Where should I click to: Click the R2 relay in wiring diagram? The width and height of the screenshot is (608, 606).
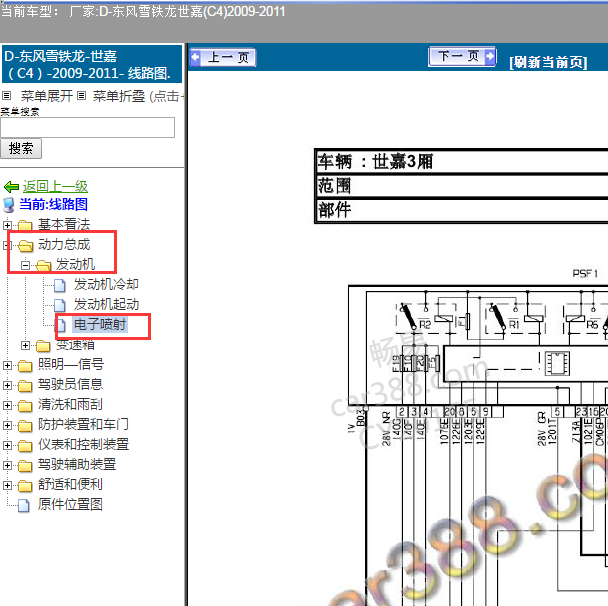tap(425, 318)
